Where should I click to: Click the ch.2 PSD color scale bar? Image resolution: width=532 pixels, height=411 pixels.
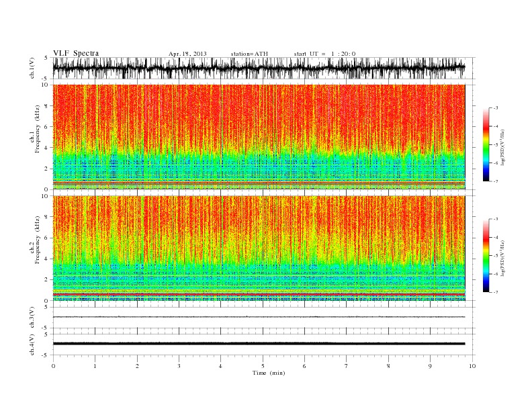click(x=486, y=255)
